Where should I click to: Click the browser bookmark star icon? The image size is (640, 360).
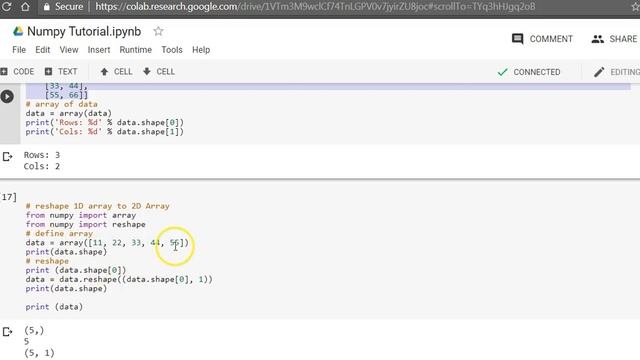(x=636, y=7)
